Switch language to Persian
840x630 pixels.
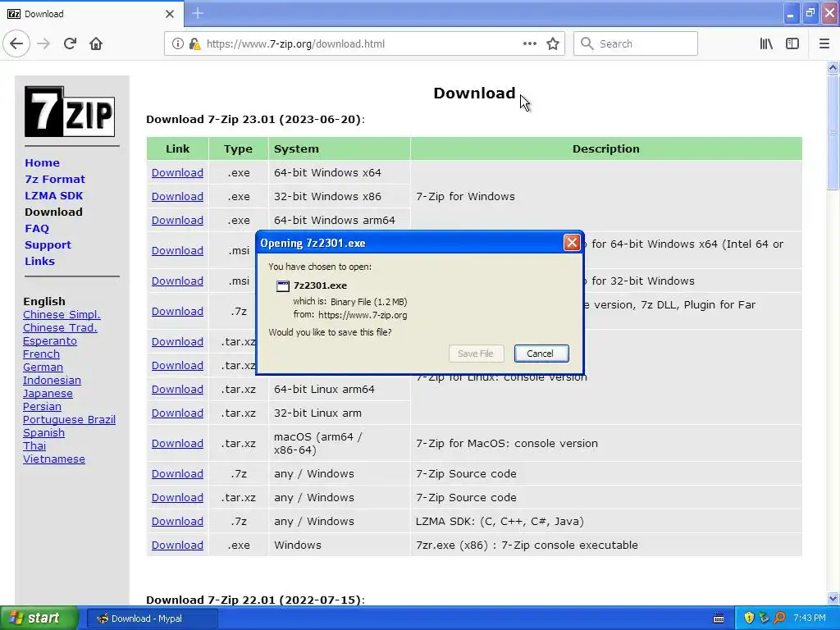(x=42, y=406)
